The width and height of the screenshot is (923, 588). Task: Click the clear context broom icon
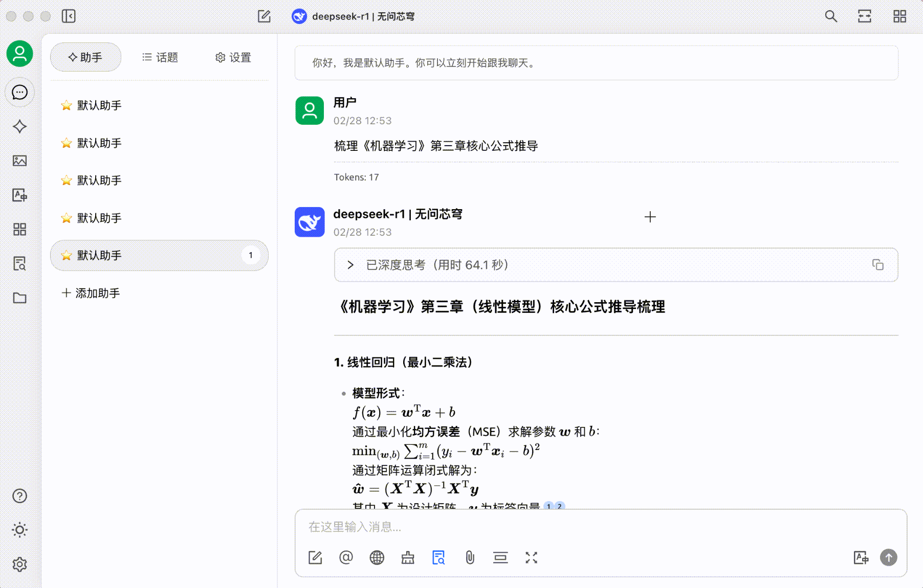408,557
